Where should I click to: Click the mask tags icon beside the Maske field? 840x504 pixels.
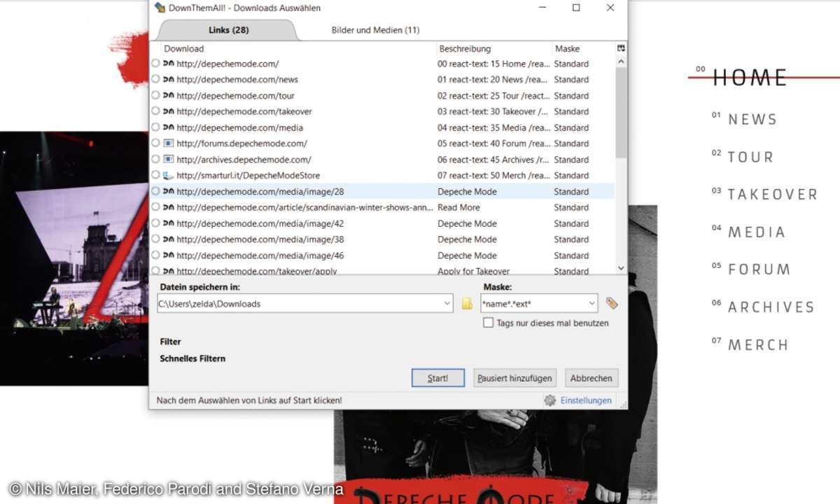click(612, 303)
